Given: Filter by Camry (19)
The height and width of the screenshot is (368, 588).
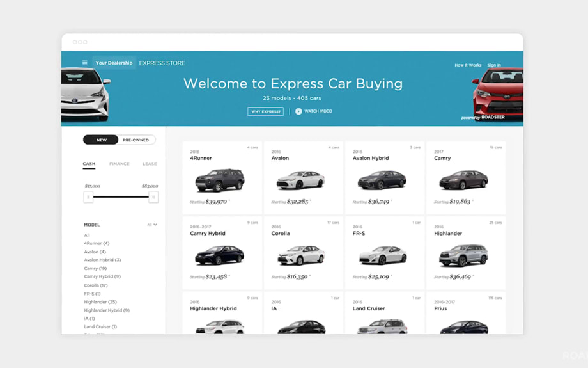Looking at the screenshot, I should [x=95, y=269].
